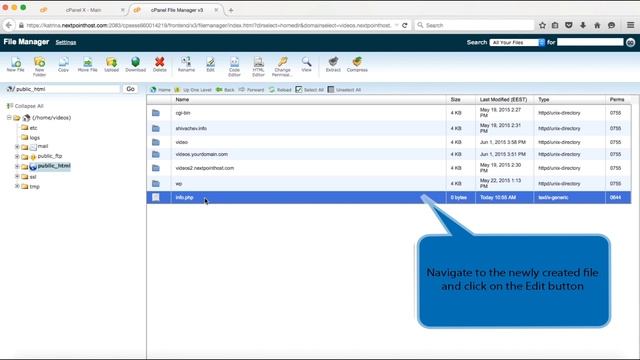Click Unselect All files
This screenshot has width=640, height=360.
pos(344,90)
